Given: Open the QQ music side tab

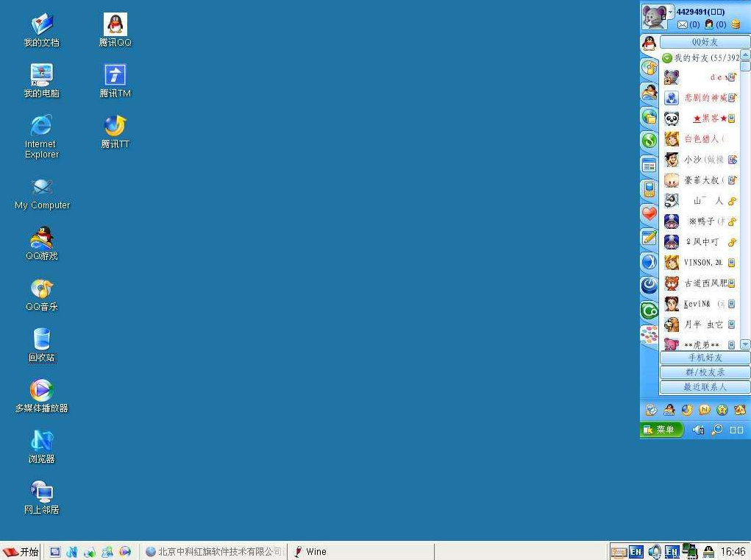Looking at the screenshot, I should point(649,68).
